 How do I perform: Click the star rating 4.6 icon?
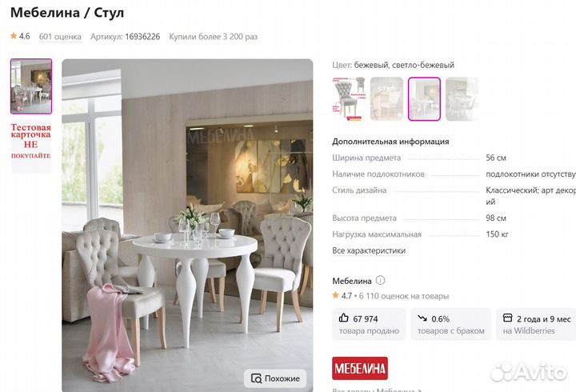click(x=14, y=36)
